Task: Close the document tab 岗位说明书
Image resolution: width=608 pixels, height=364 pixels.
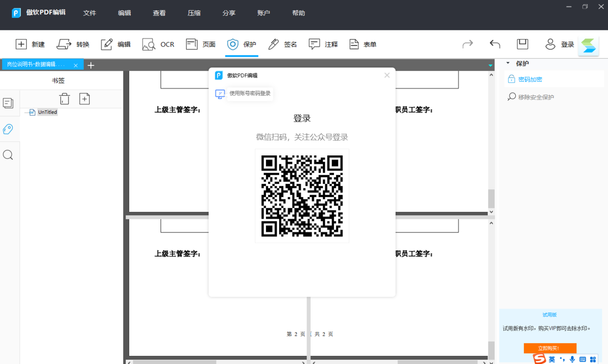Action: pos(75,65)
